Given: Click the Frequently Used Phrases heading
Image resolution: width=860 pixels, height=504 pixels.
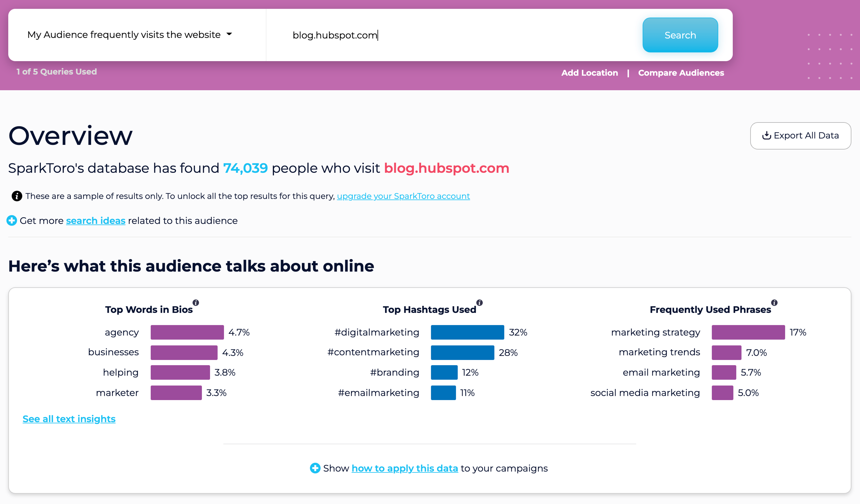Looking at the screenshot, I should [710, 309].
